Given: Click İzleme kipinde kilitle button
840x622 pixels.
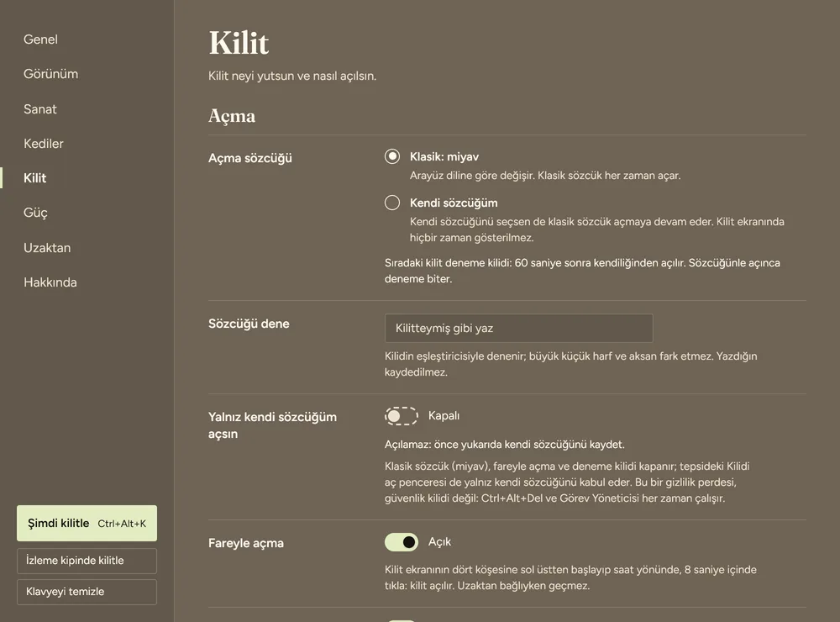Looking at the screenshot, I should 87,561.
